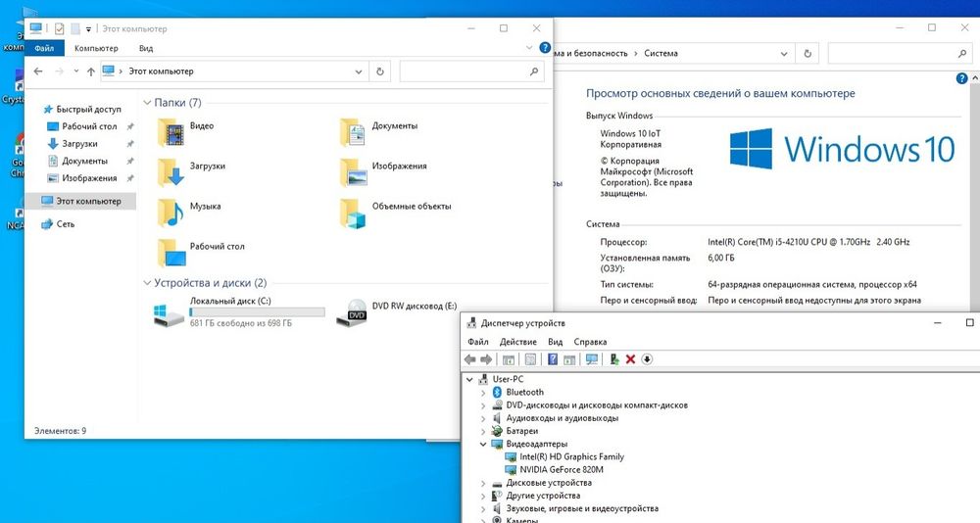980x523 pixels.
Task: Click forward arrow in Device Manager toolbar
Action: pos(486,359)
